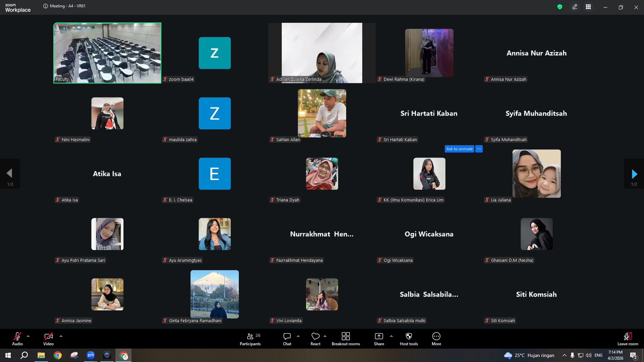Select Sahlan Allan's profile picture

(322, 113)
